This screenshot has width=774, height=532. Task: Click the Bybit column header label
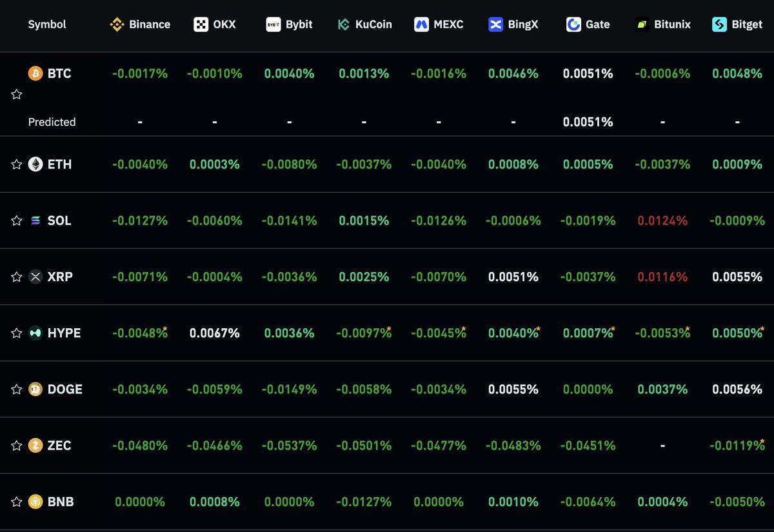coord(299,25)
